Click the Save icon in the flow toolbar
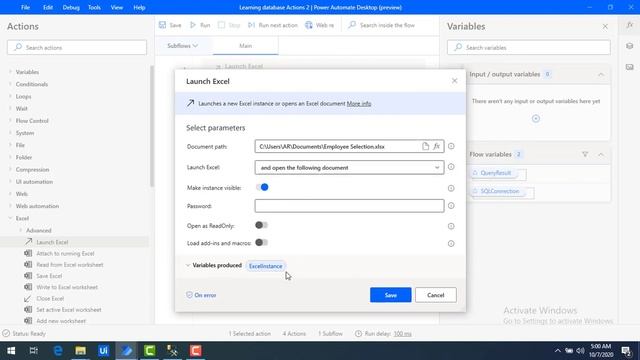 click(x=162, y=25)
